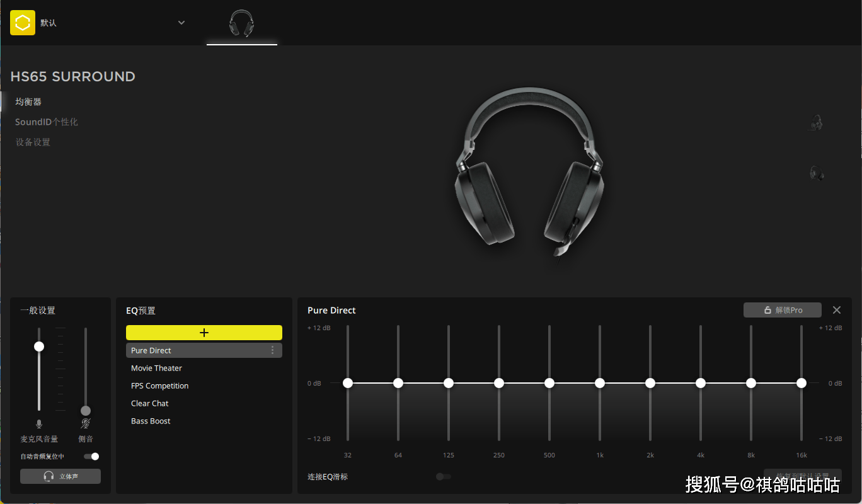Click the 500 Hz EQ band slider handle
This screenshot has width=862, height=504.
[x=549, y=383]
